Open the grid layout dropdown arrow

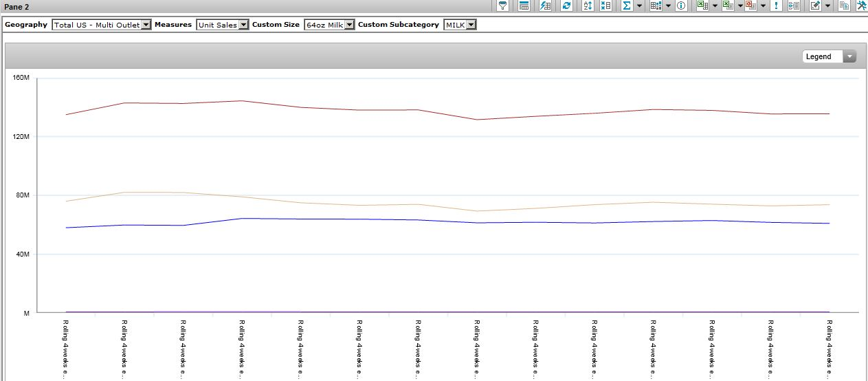[x=668, y=6]
